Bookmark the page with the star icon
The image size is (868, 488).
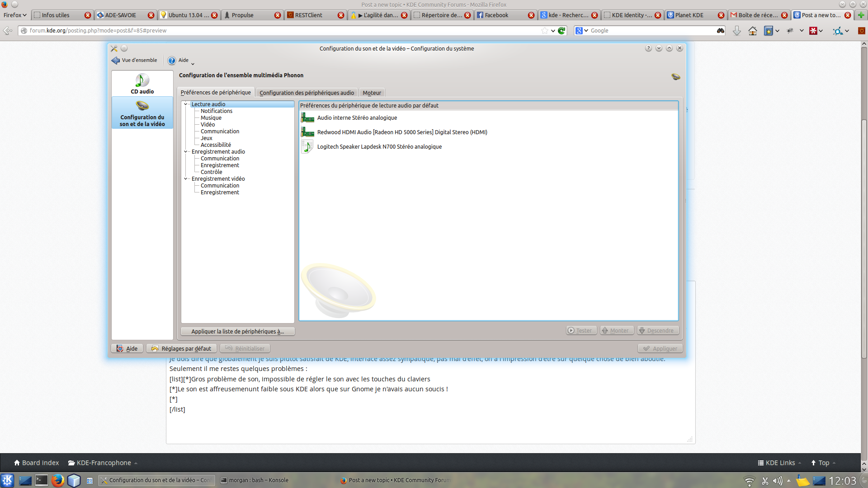(545, 31)
